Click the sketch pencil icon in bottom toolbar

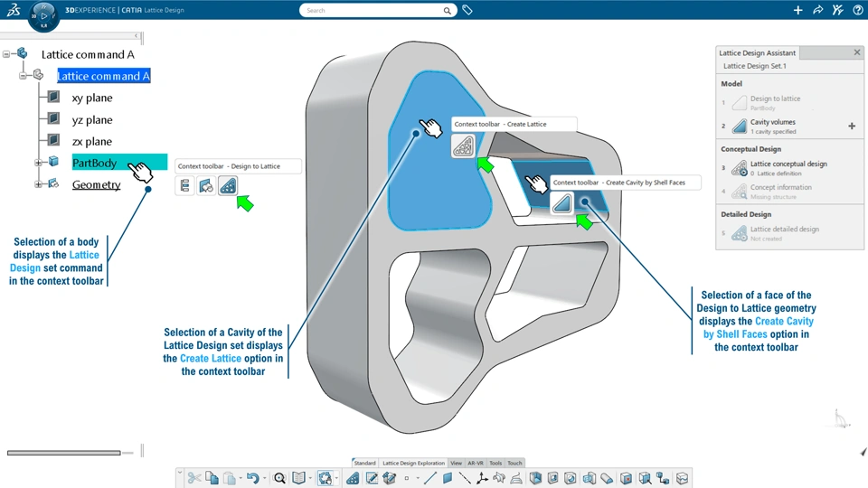(372, 478)
